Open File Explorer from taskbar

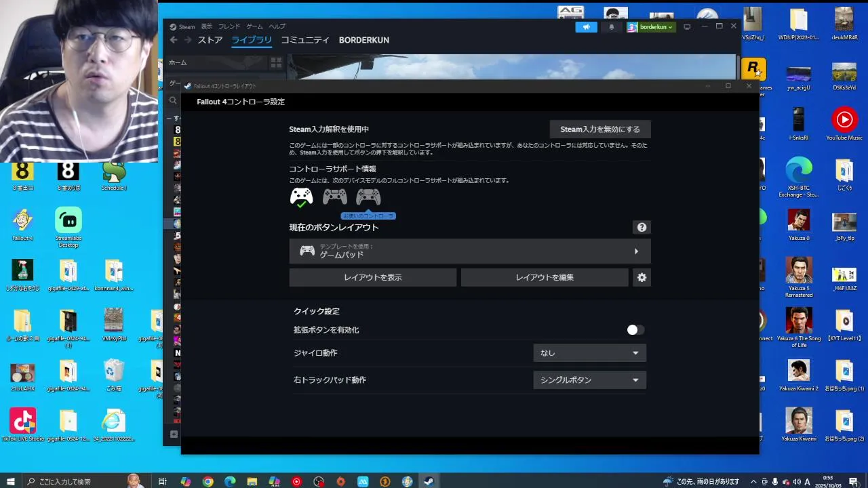point(252,481)
